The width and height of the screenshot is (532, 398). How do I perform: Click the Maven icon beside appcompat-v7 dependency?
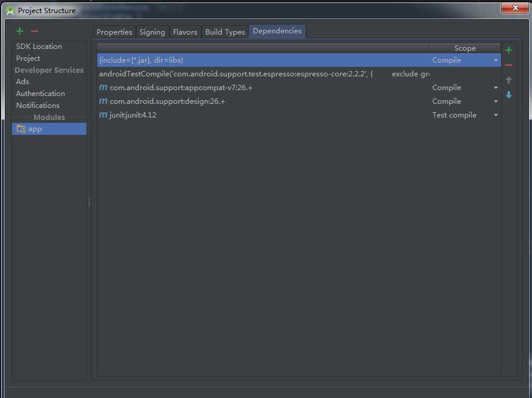(x=103, y=88)
